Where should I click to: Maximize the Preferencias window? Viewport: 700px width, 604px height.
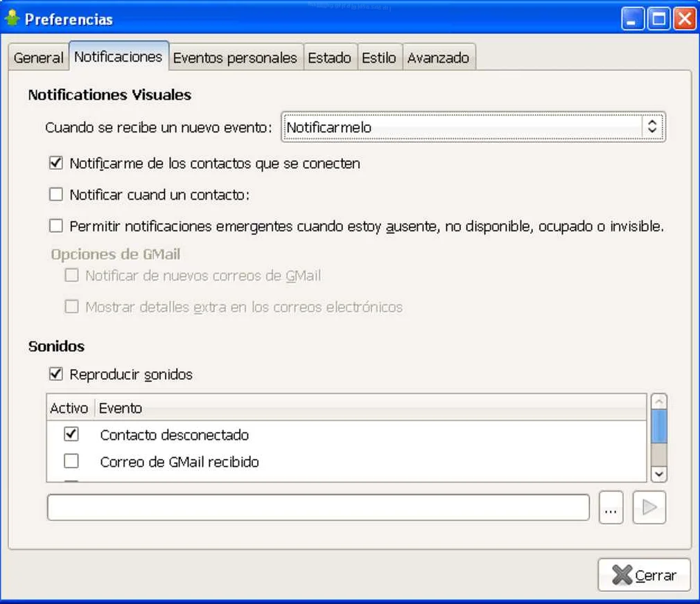[658, 19]
